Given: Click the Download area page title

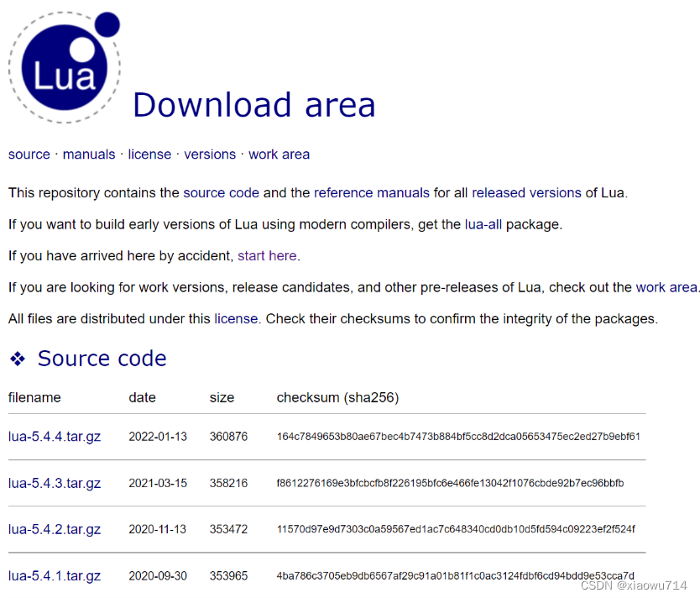Looking at the screenshot, I should (254, 105).
